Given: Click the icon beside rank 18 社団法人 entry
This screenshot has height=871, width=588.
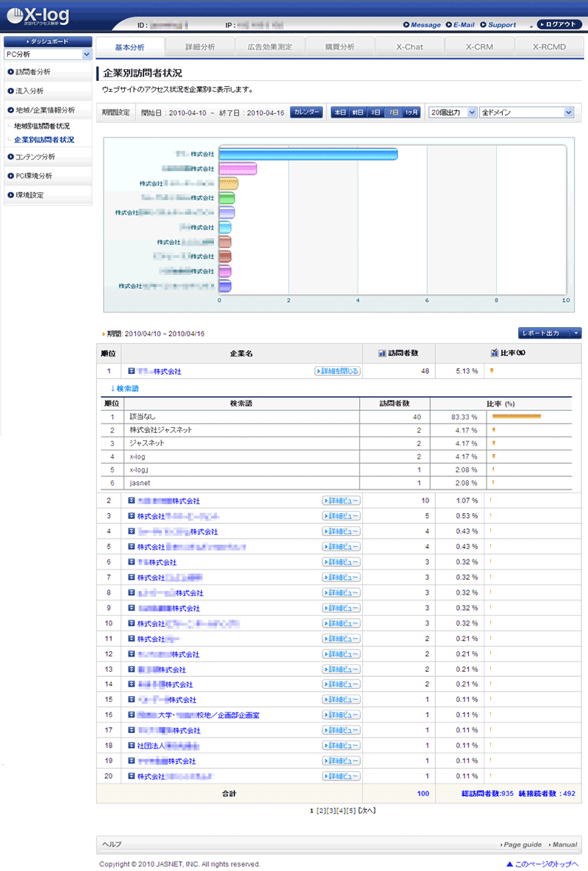Looking at the screenshot, I should [131, 745].
